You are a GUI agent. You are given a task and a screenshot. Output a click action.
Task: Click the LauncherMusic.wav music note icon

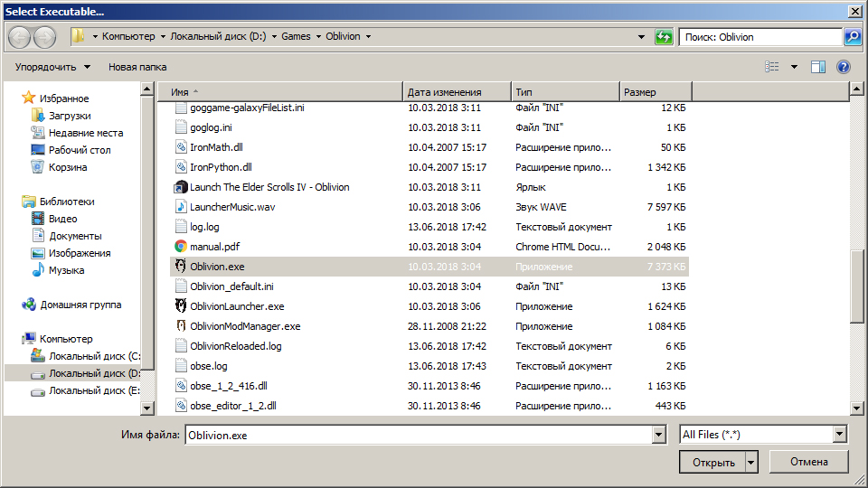181,206
